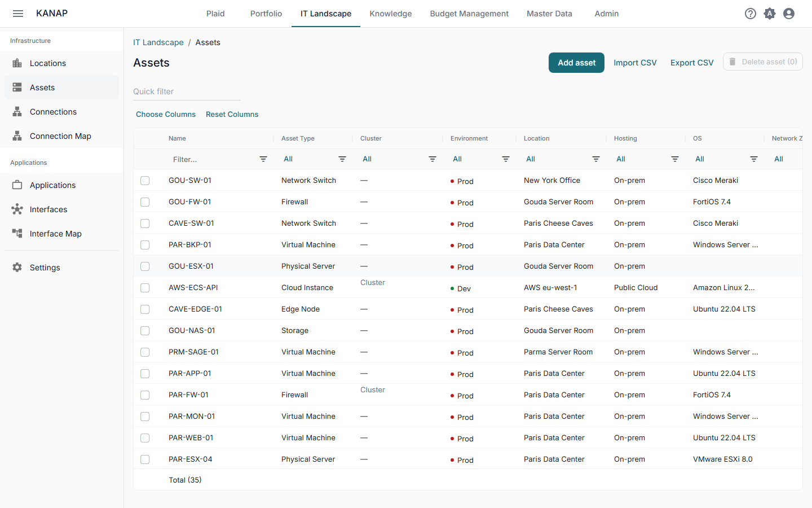
Task: Click the Interfaces hub icon
Action: (x=17, y=209)
